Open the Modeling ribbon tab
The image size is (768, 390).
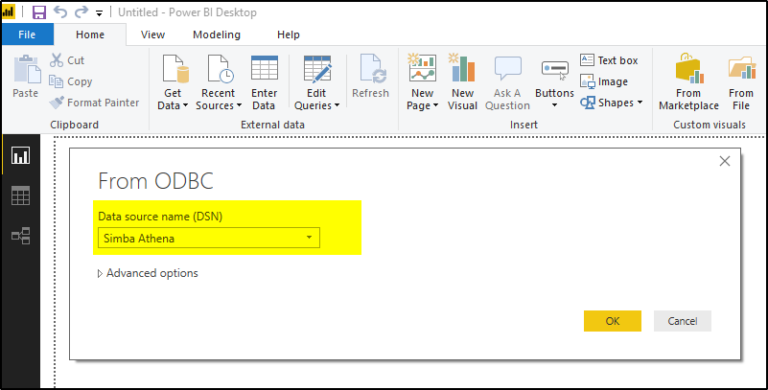click(x=216, y=35)
